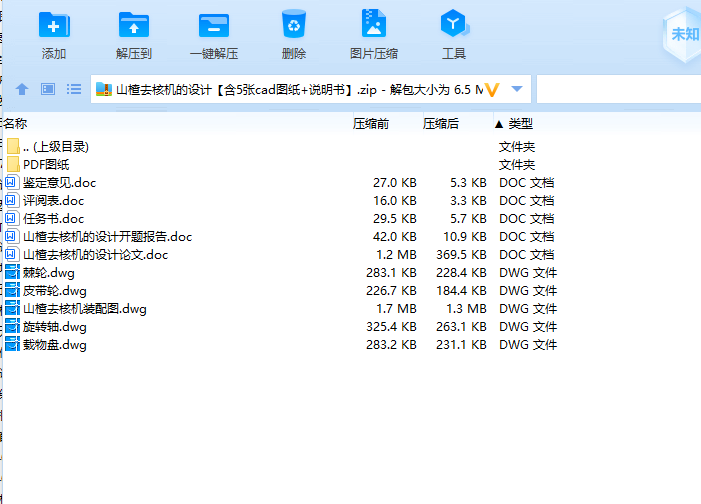Switch to icon view mode button

[48, 89]
